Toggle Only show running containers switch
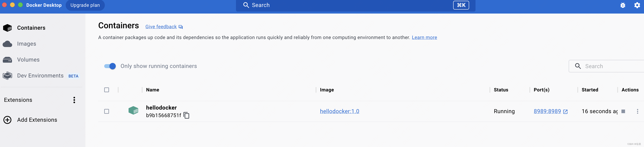Screen dimensions: 644x147 coord(110,66)
